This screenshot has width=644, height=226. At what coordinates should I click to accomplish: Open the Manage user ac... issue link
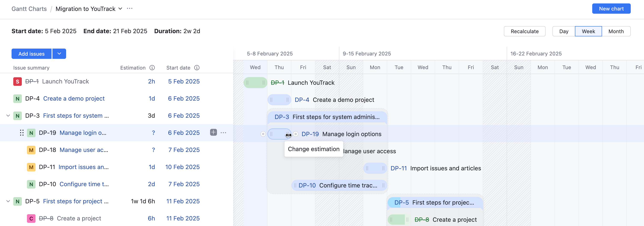[84, 150]
